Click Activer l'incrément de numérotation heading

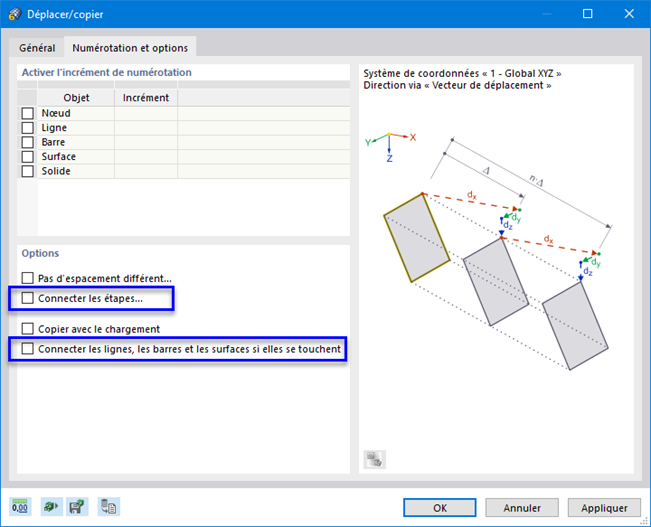tap(107, 72)
